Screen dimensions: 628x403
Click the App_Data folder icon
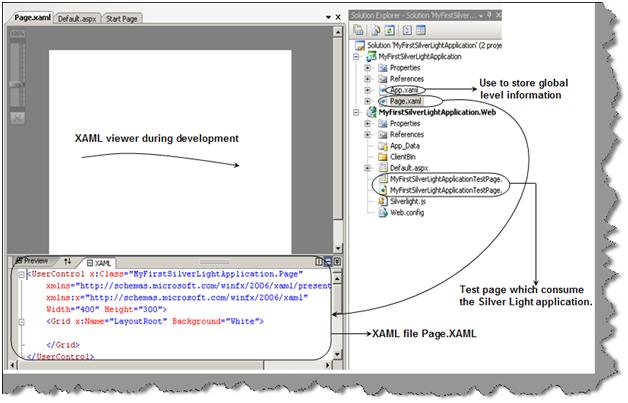383,146
